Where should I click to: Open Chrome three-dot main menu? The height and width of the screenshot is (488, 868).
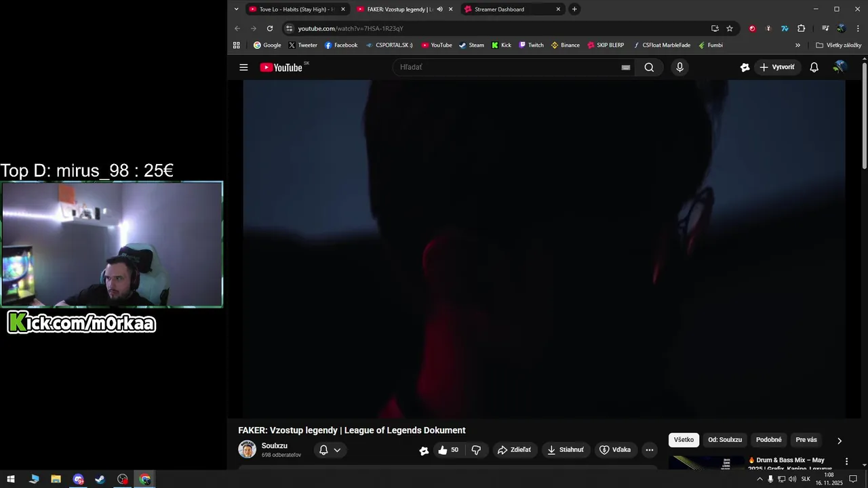point(858,28)
